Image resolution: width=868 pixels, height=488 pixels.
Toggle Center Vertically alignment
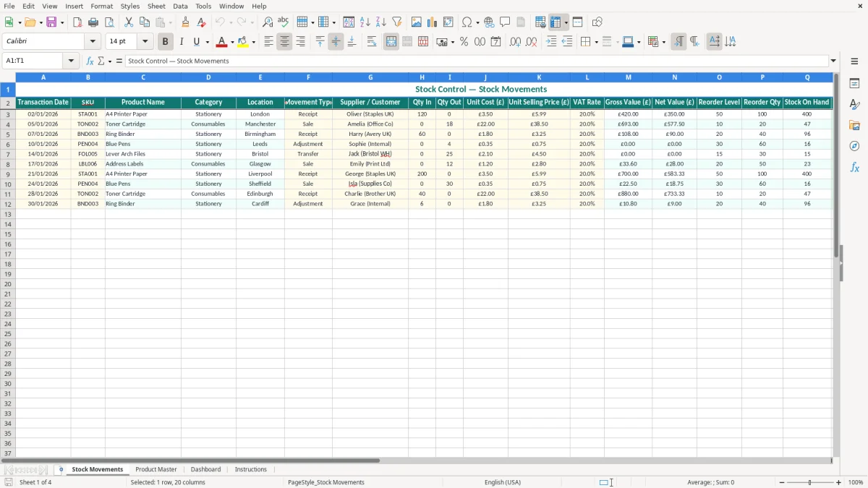336,42
